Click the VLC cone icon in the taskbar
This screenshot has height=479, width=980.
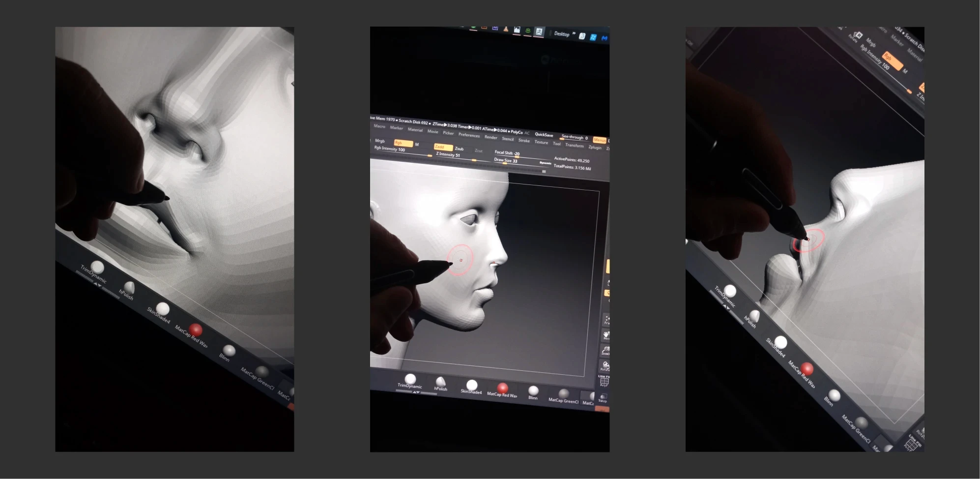(506, 29)
